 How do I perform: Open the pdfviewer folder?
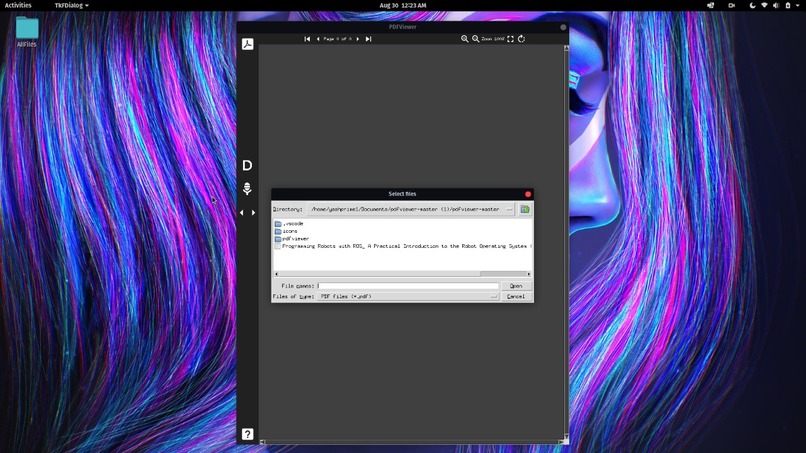point(292,239)
